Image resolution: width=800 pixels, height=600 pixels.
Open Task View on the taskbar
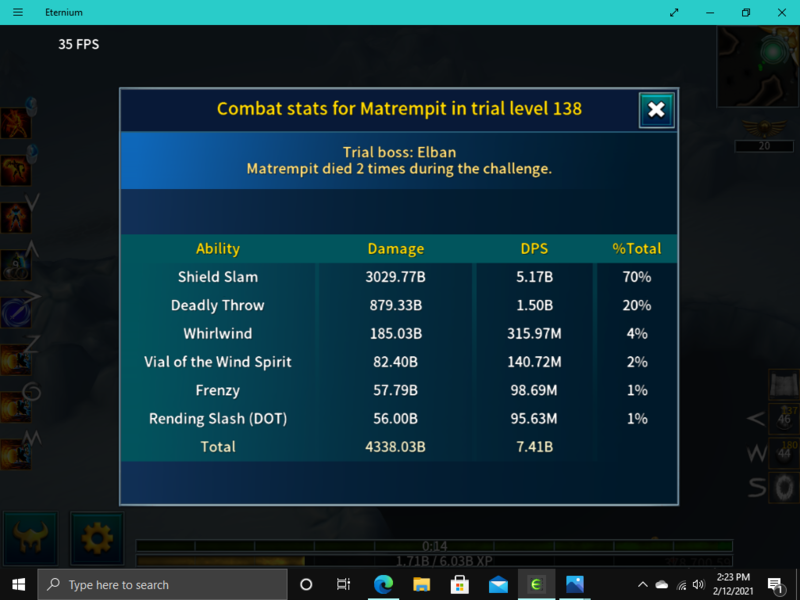pyautogui.click(x=344, y=585)
